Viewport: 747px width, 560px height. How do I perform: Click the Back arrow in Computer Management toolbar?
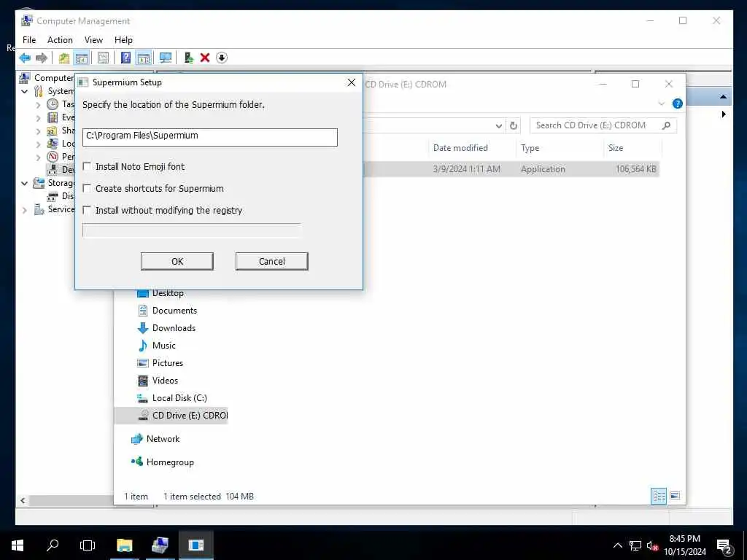25,58
